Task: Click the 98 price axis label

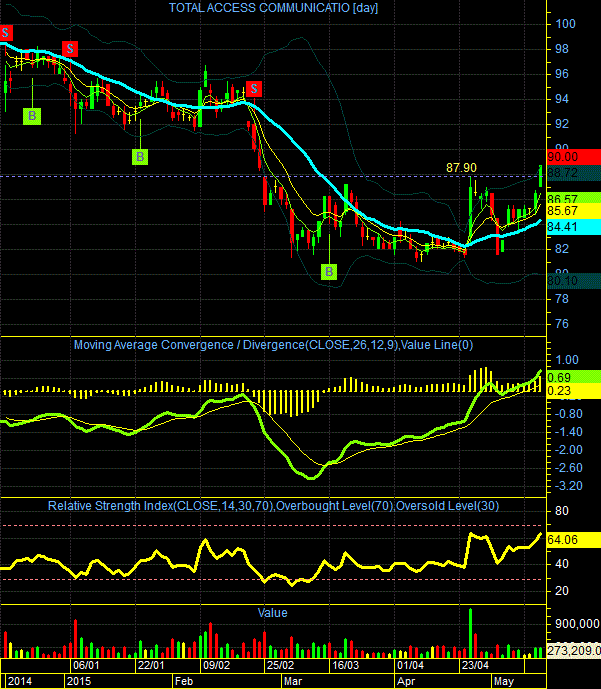Action: pos(562,49)
